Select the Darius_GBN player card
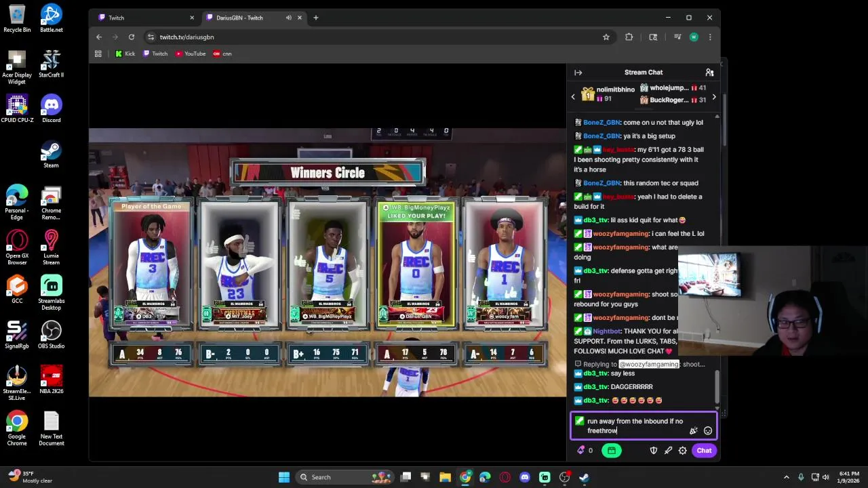This screenshot has height=488, width=868. pyautogui.click(x=416, y=263)
